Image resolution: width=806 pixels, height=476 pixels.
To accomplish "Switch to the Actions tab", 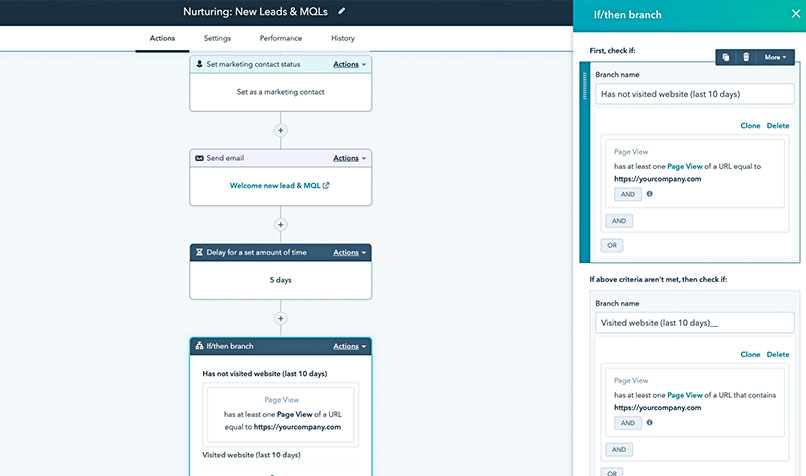I will click(162, 38).
